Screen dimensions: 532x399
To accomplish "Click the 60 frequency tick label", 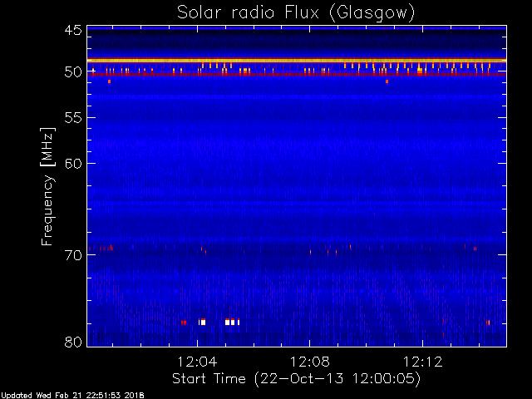I will point(73,164).
